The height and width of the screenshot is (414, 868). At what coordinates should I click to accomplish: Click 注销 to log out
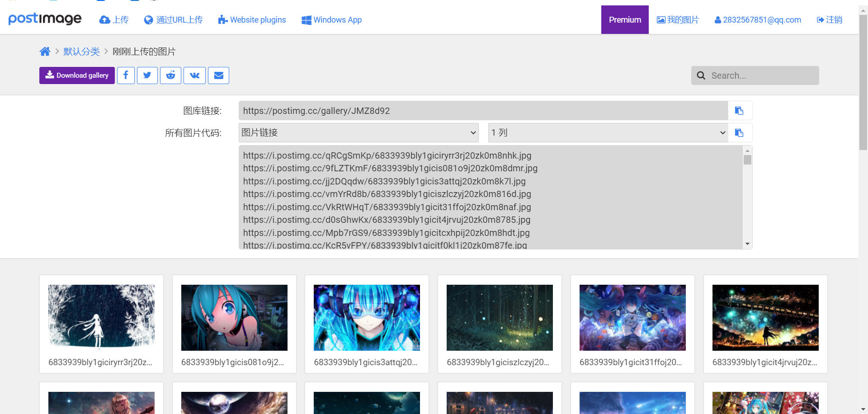point(829,20)
